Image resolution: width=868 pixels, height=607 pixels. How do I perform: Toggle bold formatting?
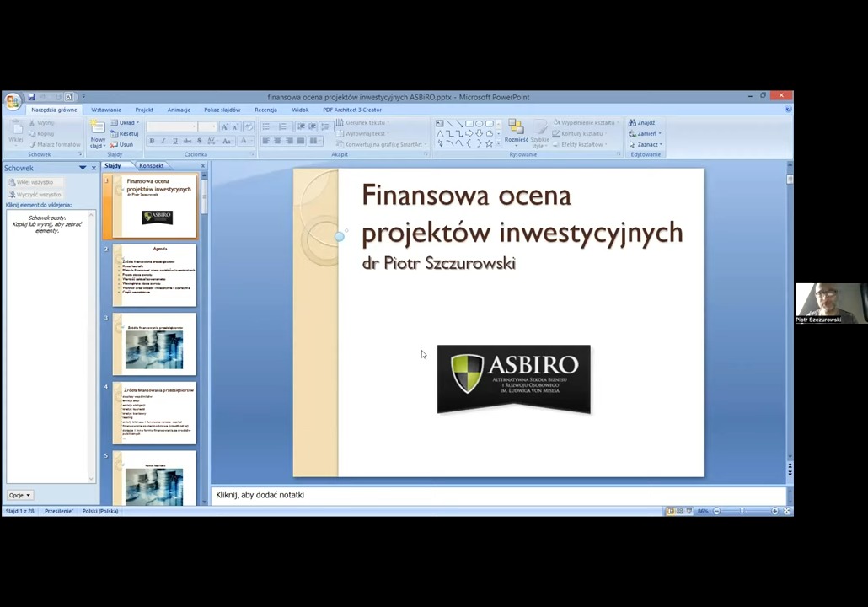[152, 142]
